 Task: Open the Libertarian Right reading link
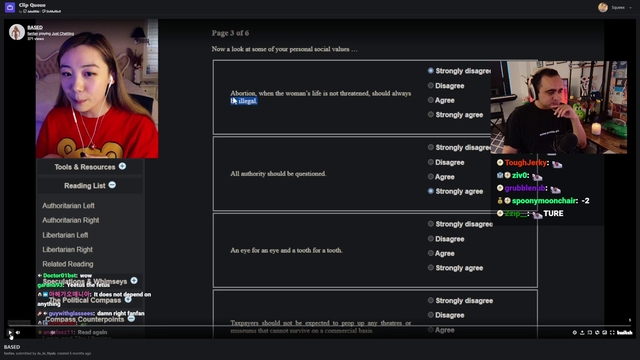[x=67, y=249]
